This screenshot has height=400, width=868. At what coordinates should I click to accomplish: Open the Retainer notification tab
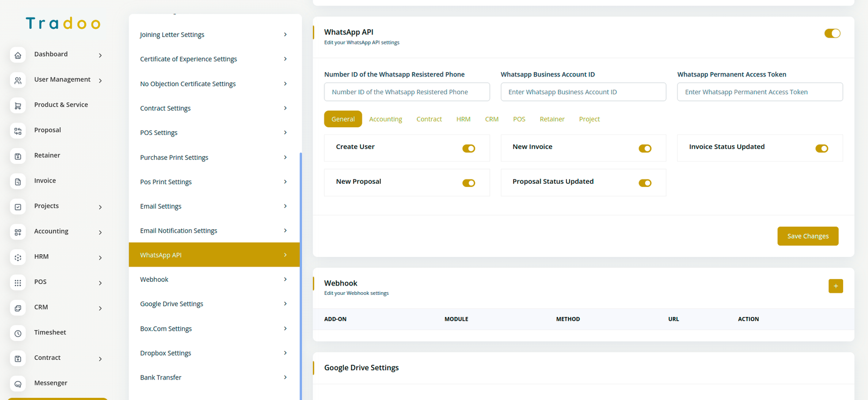click(x=552, y=119)
